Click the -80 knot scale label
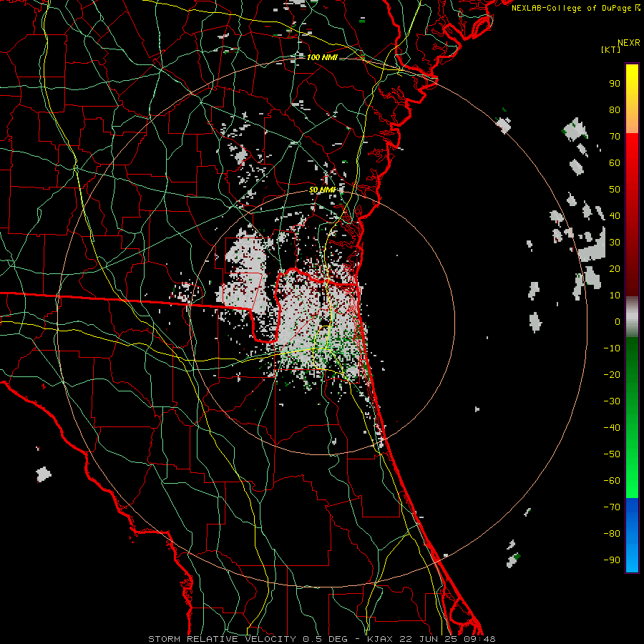This screenshot has height=644, width=644. click(612, 534)
